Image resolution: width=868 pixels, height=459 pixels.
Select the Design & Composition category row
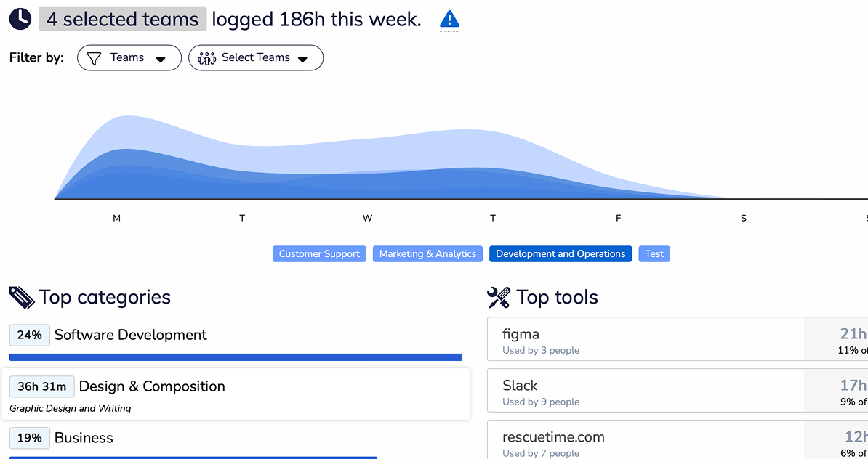[236, 394]
